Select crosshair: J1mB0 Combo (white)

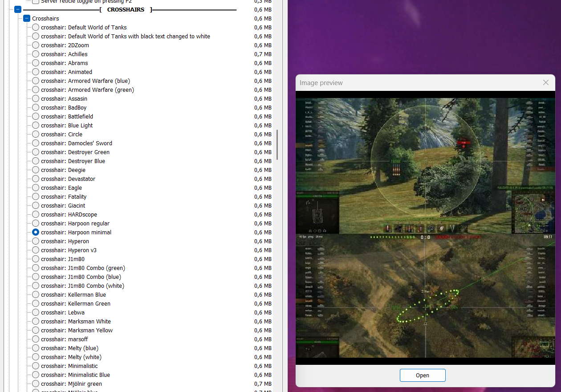(x=36, y=286)
